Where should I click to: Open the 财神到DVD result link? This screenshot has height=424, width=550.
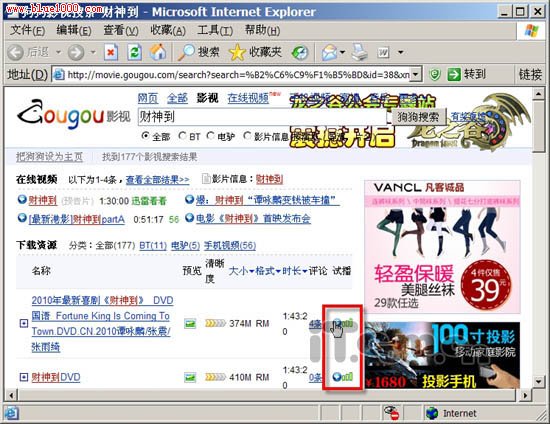pos(56,377)
